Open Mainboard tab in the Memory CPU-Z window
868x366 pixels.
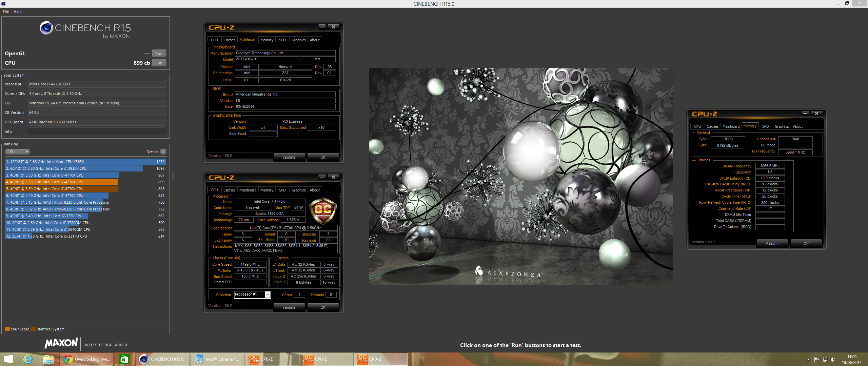coord(731,126)
